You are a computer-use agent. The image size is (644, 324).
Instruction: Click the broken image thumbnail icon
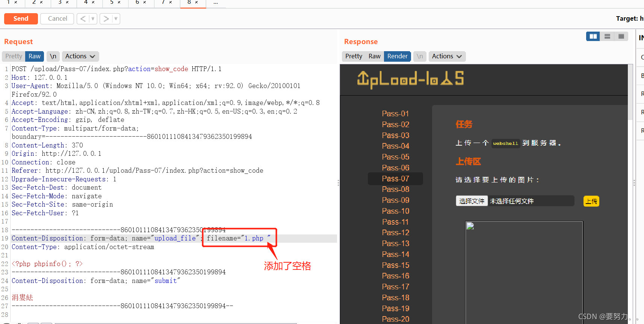coord(470,226)
